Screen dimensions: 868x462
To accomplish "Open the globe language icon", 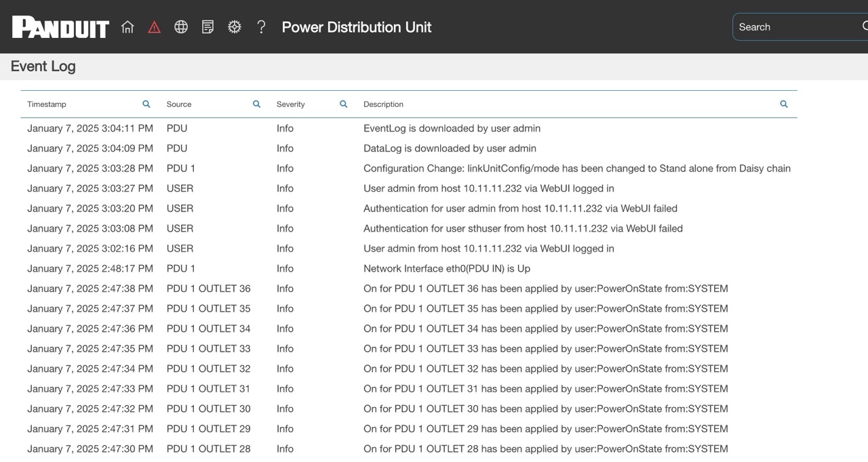I will point(181,27).
